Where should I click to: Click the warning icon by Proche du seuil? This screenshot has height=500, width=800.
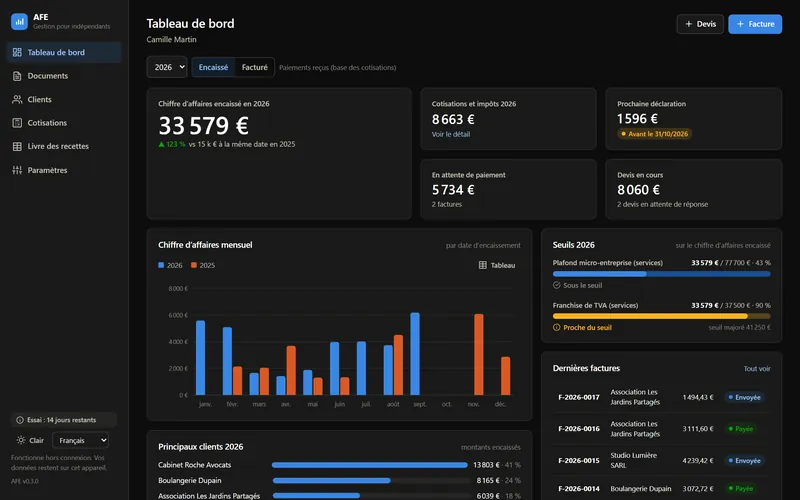[x=557, y=328]
